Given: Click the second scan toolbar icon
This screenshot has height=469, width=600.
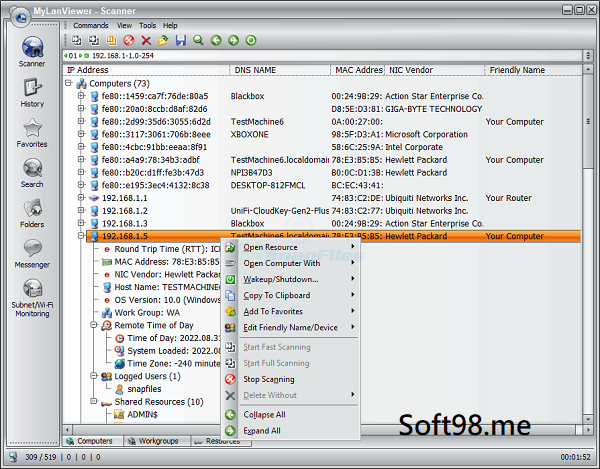Looking at the screenshot, I should pos(94,40).
